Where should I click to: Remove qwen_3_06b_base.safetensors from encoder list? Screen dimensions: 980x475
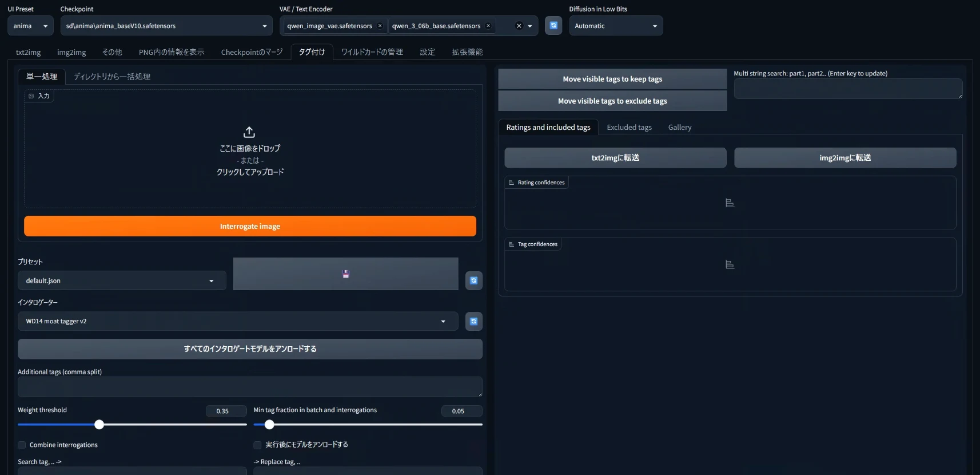pos(488,26)
